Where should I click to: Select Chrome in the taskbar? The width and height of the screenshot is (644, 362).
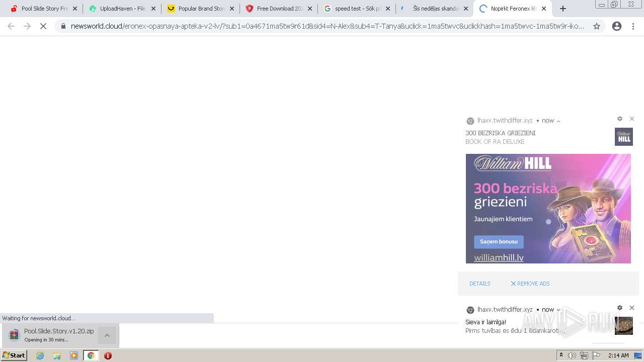[91, 355]
